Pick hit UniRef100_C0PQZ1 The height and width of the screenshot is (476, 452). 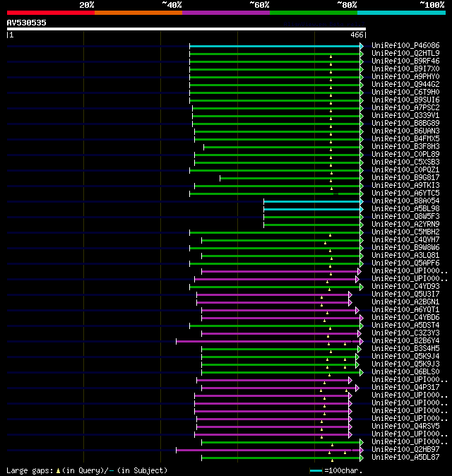point(405,169)
